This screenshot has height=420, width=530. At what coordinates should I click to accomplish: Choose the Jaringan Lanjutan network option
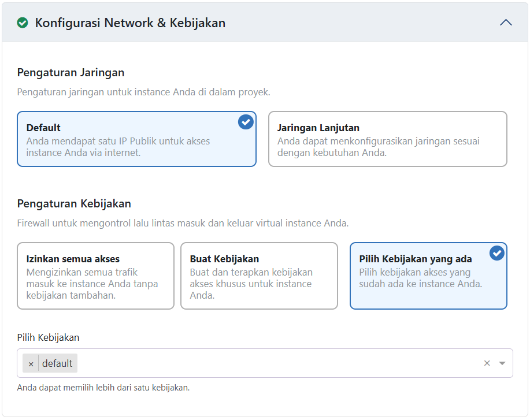point(387,139)
